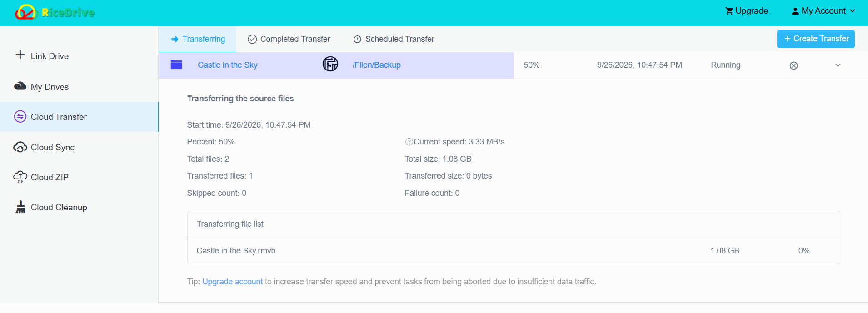The height and width of the screenshot is (313, 868).
Task: Click the Cloud ZIP icon
Action: pyautogui.click(x=20, y=177)
